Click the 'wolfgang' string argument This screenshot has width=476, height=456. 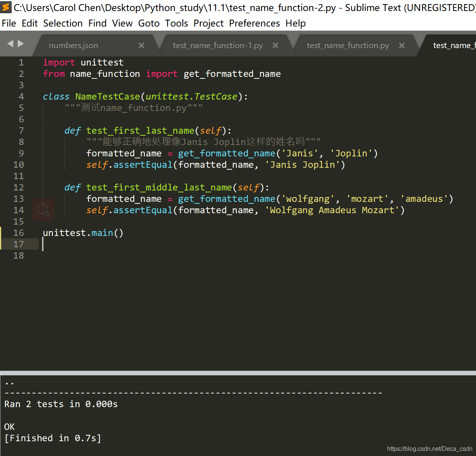point(308,199)
